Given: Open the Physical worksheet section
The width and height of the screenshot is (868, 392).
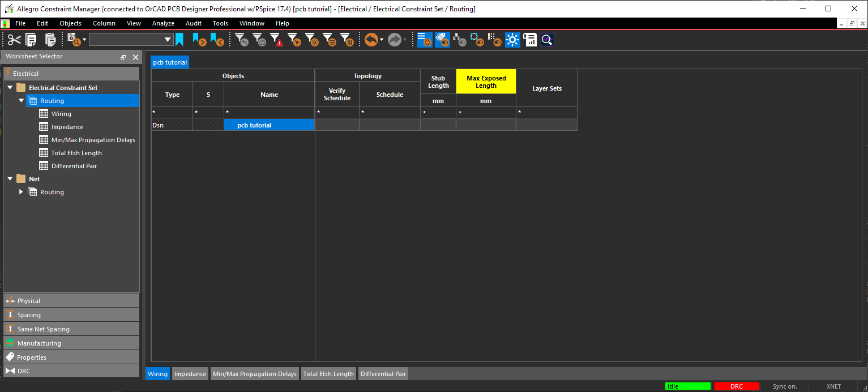Looking at the screenshot, I should point(29,301).
